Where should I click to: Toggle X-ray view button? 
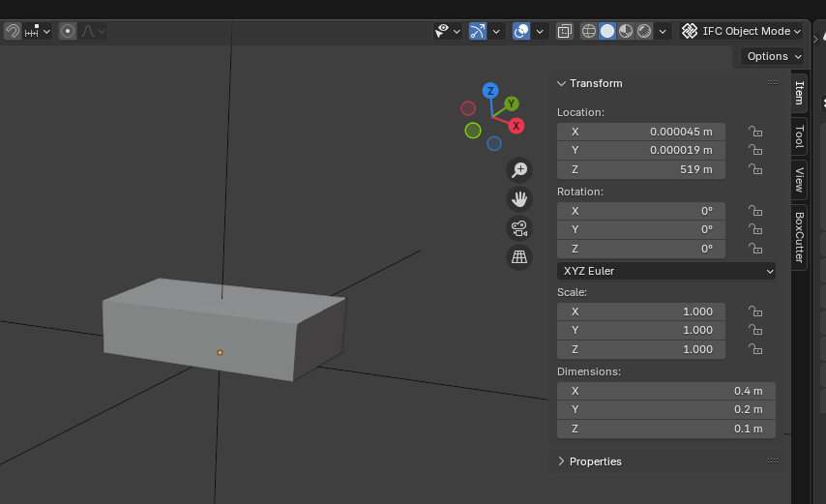(x=565, y=31)
